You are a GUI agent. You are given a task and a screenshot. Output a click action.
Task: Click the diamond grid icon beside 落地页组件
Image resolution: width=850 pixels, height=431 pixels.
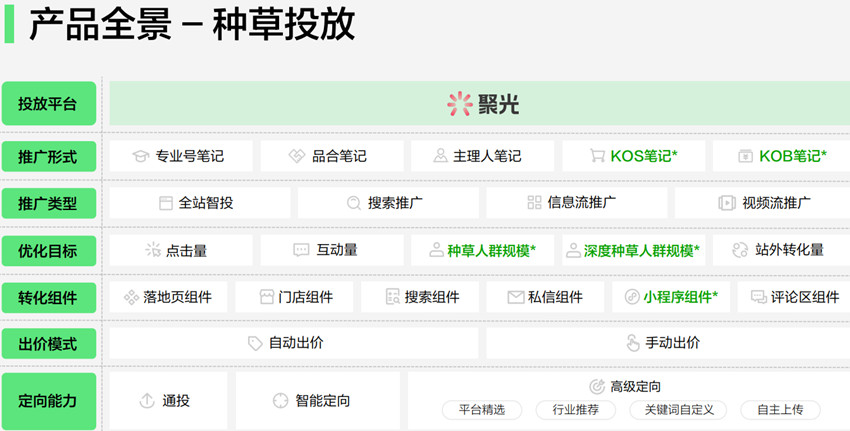(132, 297)
